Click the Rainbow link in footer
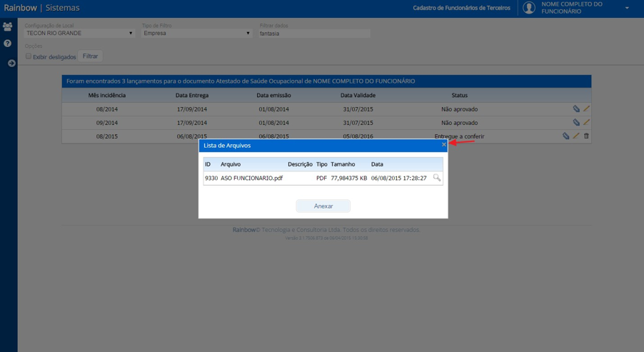The height and width of the screenshot is (352, 644). click(244, 230)
